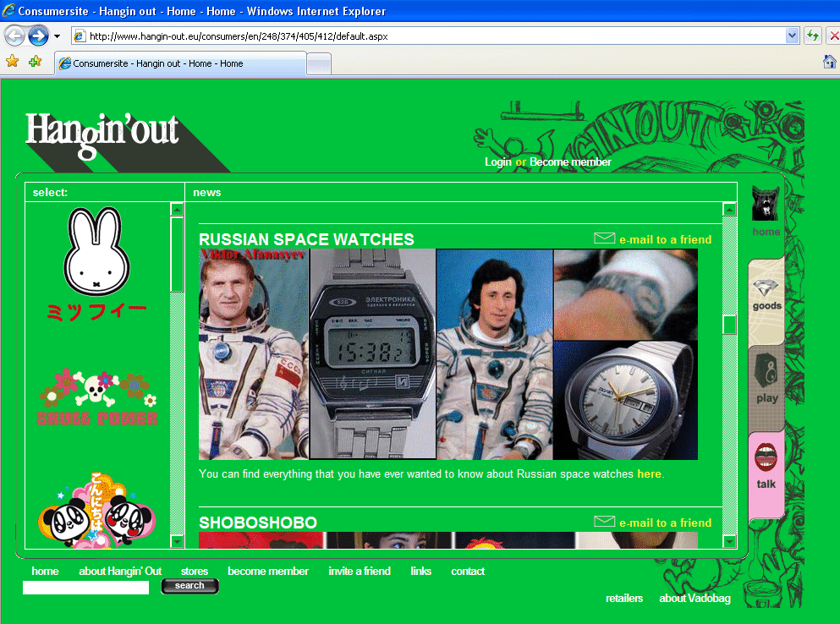Click the search text field
The width and height of the screenshot is (840, 624).
pos(85,588)
